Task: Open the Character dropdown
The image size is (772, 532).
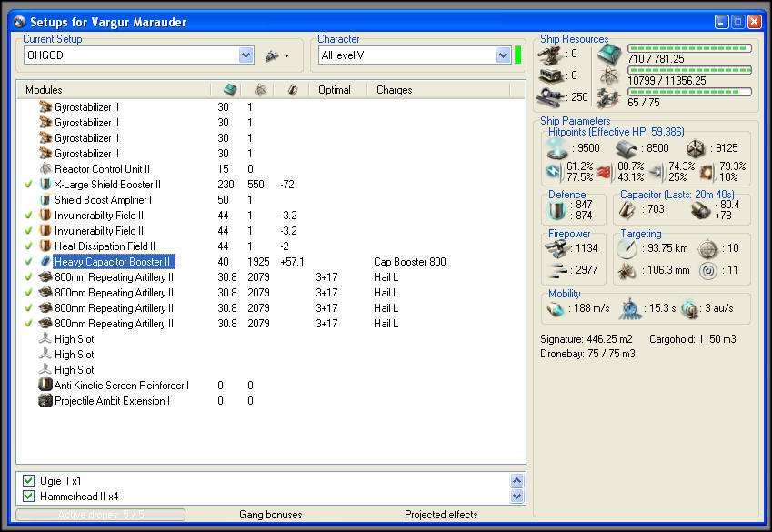Action: point(503,55)
